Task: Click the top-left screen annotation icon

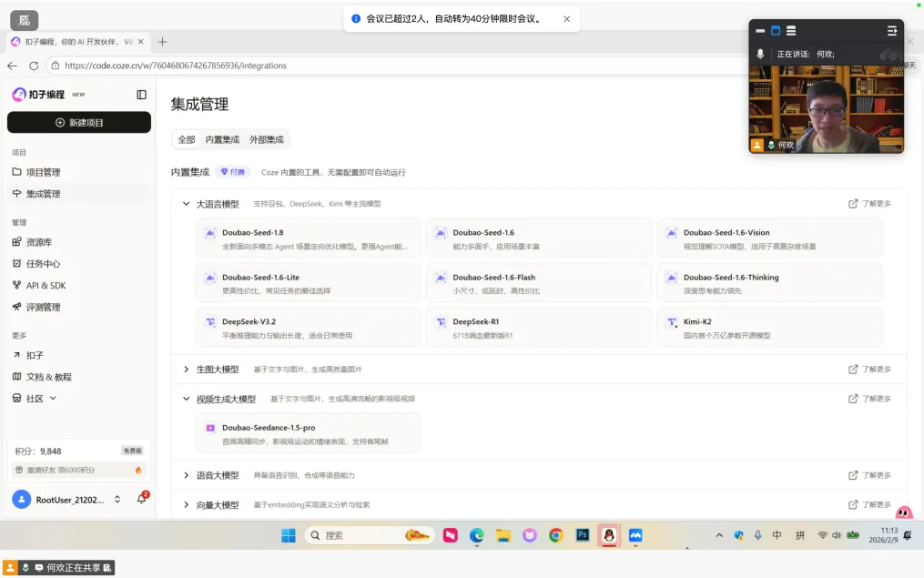Action: pyautogui.click(x=25, y=20)
